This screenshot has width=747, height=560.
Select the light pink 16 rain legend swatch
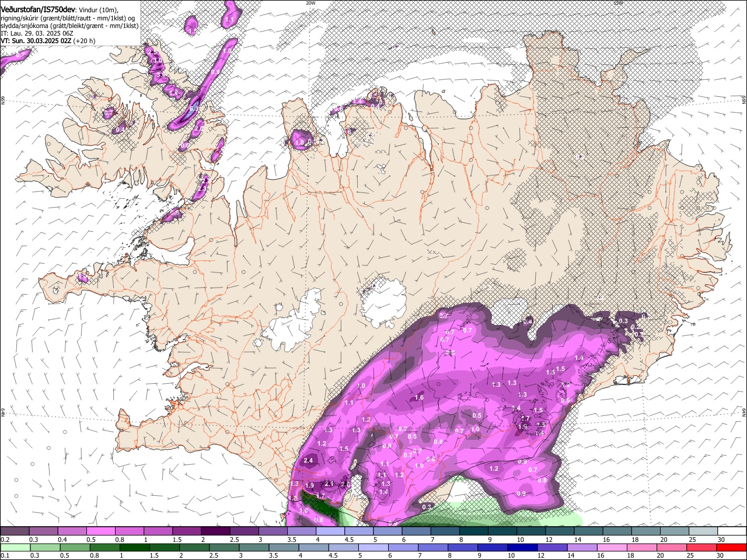612,547
